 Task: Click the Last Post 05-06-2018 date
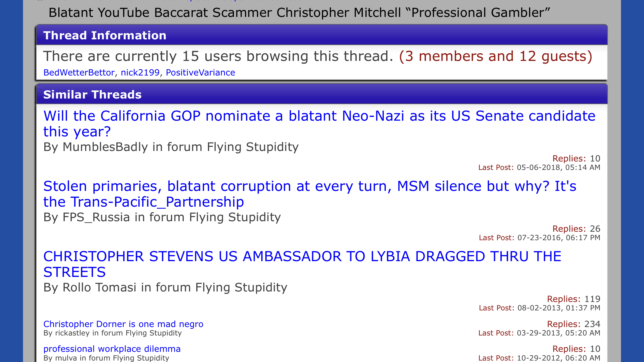click(539, 168)
